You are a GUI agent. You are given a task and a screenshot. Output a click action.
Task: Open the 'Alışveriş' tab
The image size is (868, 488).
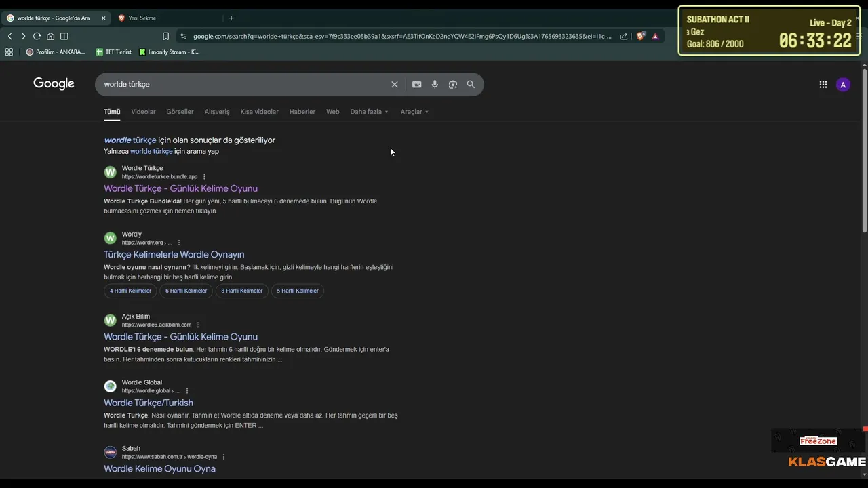(217, 111)
